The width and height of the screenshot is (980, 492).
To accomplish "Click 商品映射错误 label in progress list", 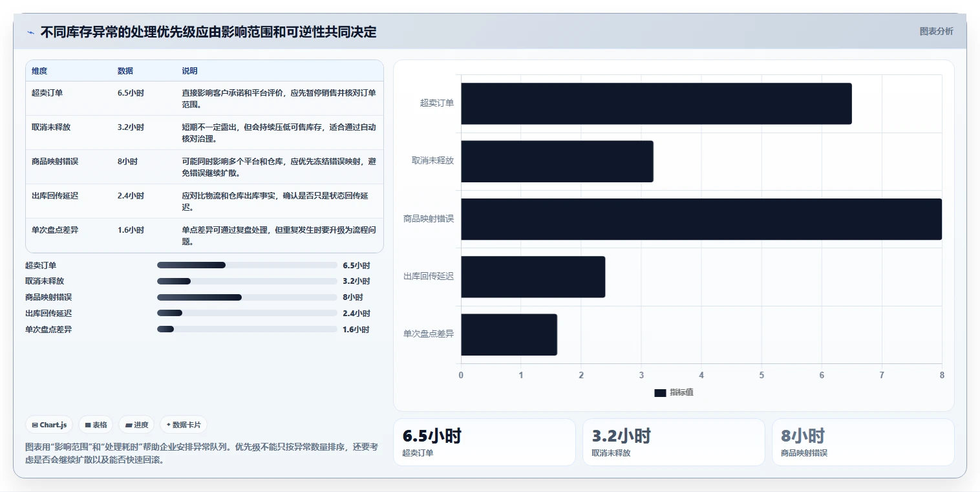I will (48, 297).
